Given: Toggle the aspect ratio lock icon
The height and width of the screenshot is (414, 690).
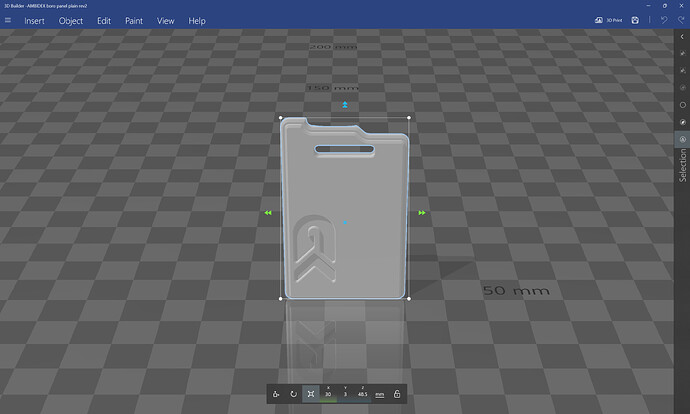Looking at the screenshot, I should pos(397,394).
